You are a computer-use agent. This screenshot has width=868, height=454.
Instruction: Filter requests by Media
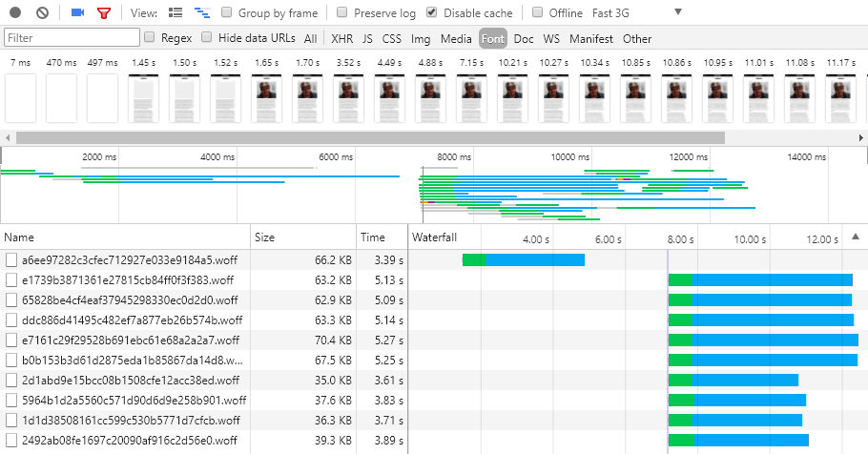click(x=456, y=39)
